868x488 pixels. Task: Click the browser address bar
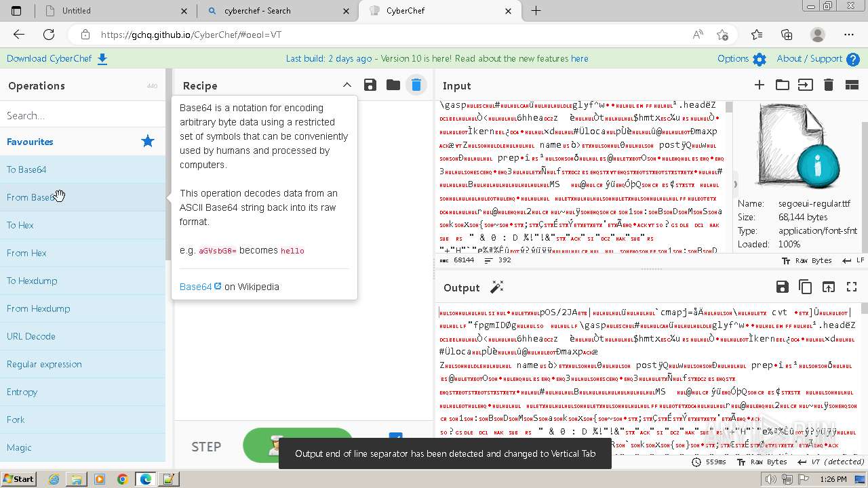(x=380, y=35)
